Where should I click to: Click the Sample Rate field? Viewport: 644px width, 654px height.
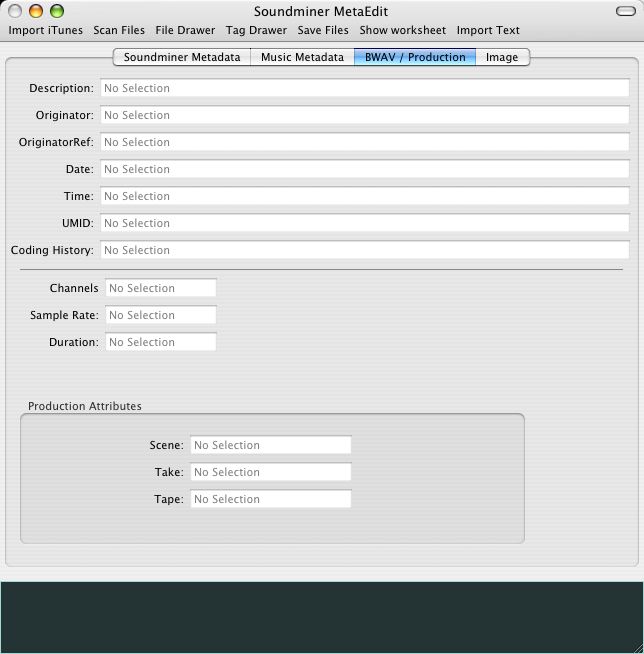click(x=160, y=315)
